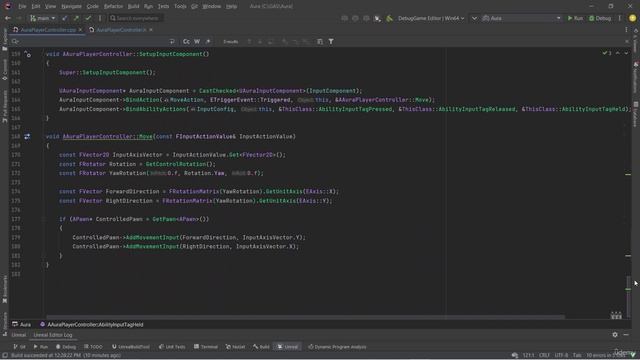
Task: Click the update project blue arrow icon
Action: tap(64, 18)
